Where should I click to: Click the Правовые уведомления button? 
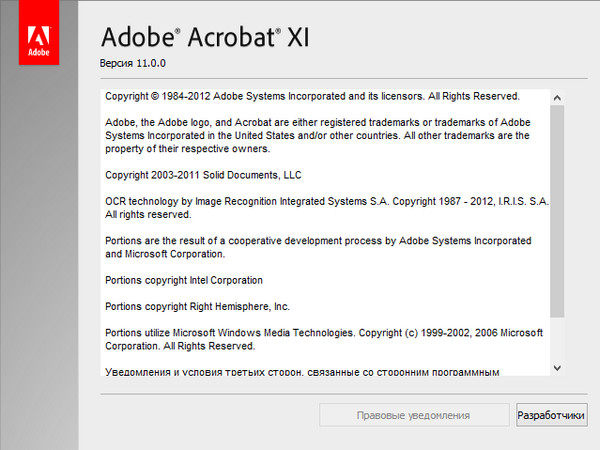[414, 415]
